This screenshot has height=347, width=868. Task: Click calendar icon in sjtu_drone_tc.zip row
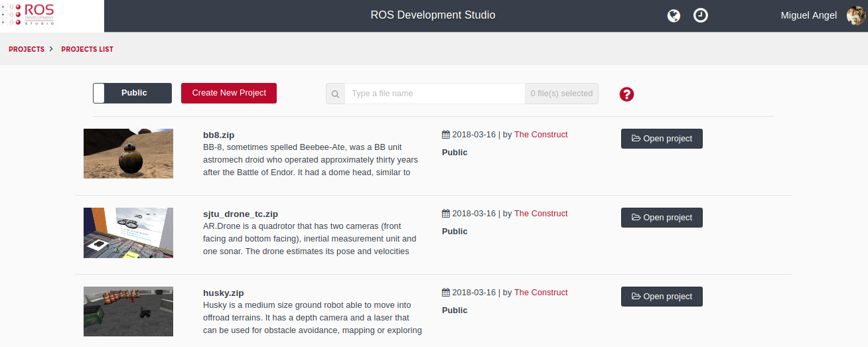446,214
